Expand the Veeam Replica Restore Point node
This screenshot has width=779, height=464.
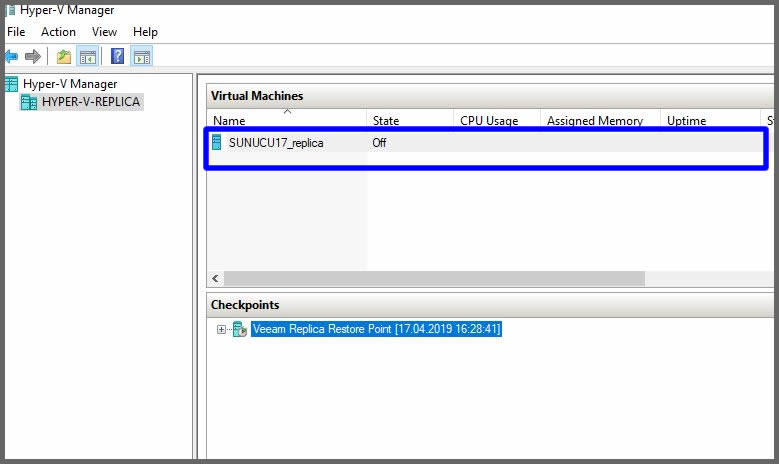point(221,329)
